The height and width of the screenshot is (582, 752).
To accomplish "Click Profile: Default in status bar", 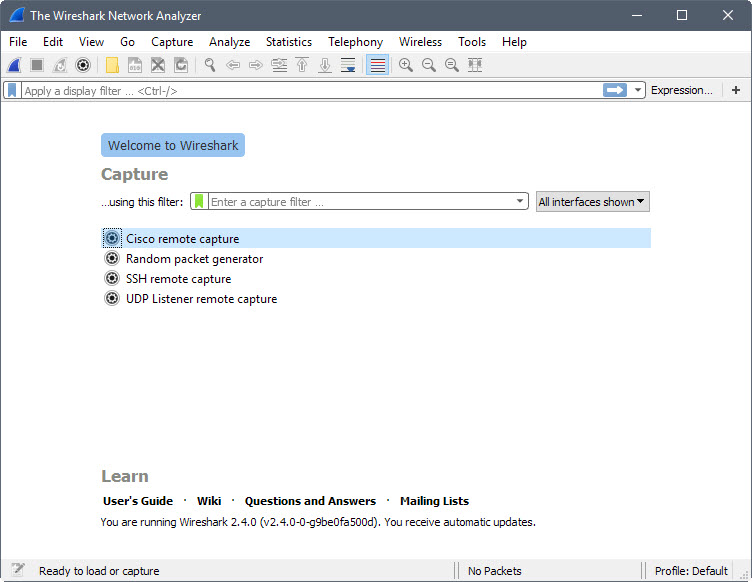I will coord(691,571).
